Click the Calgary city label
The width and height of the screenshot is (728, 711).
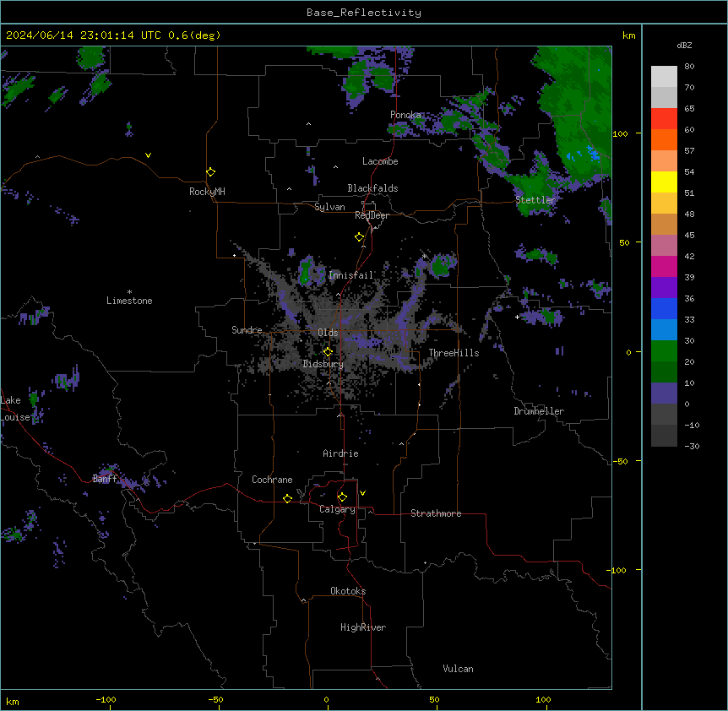(x=337, y=509)
